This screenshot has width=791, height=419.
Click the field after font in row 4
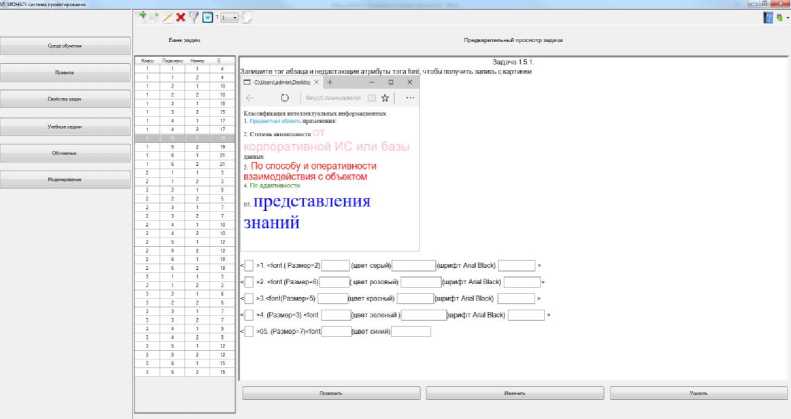pyautogui.click(x=336, y=315)
